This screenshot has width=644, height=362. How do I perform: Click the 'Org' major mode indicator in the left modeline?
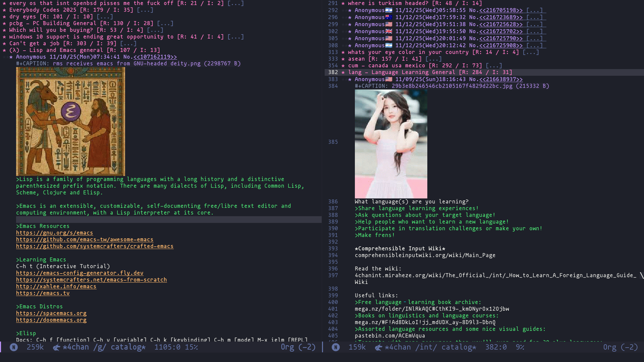coord(287,347)
